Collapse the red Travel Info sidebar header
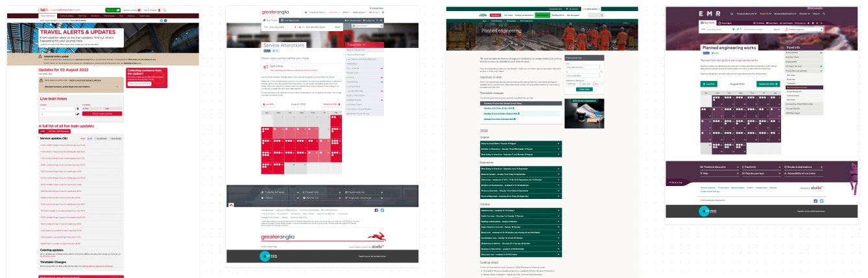This screenshot has height=278, width=868. click(x=364, y=45)
